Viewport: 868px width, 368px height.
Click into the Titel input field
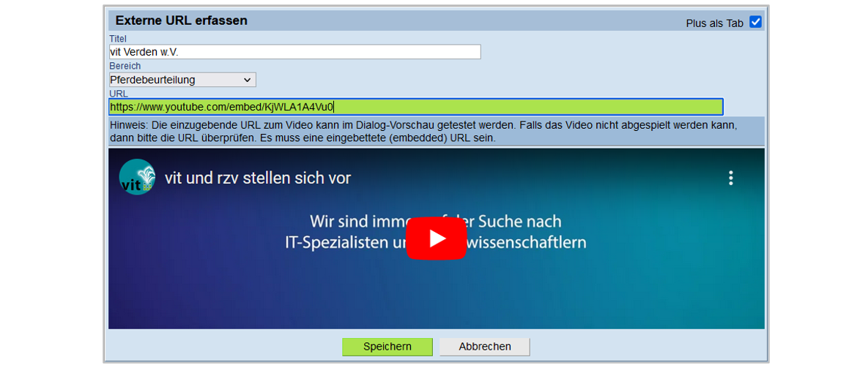pyautogui.click(x=295, y=52)
